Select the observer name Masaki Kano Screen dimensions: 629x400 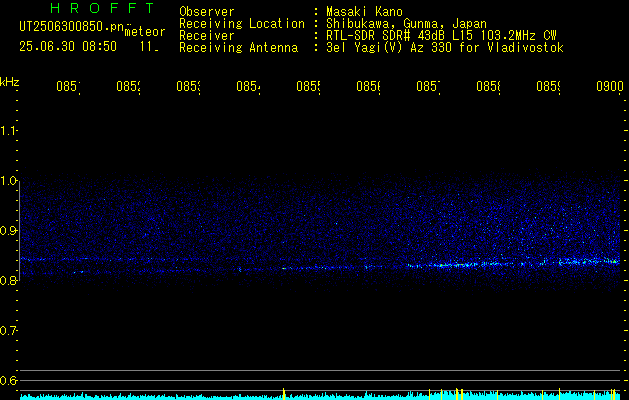[x=364, y=11]
